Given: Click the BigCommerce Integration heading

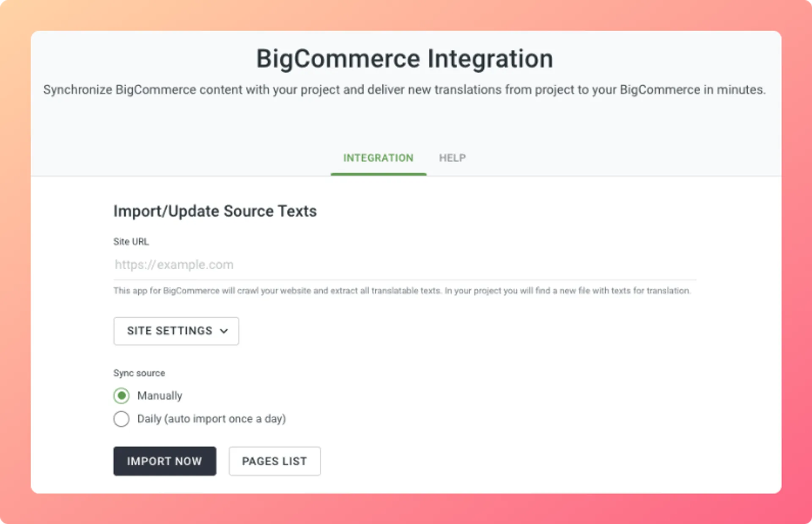Looking at the screenshot, I should click(x=405, y=58).
